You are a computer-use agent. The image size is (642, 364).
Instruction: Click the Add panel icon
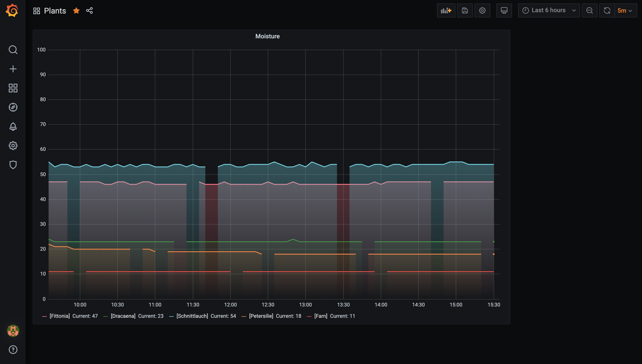(x=446, y=10)
